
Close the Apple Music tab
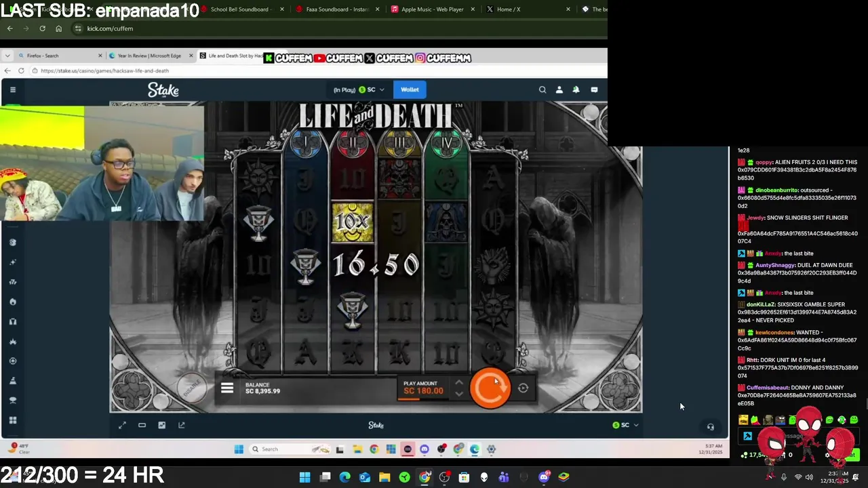click(x=473, y=9)
